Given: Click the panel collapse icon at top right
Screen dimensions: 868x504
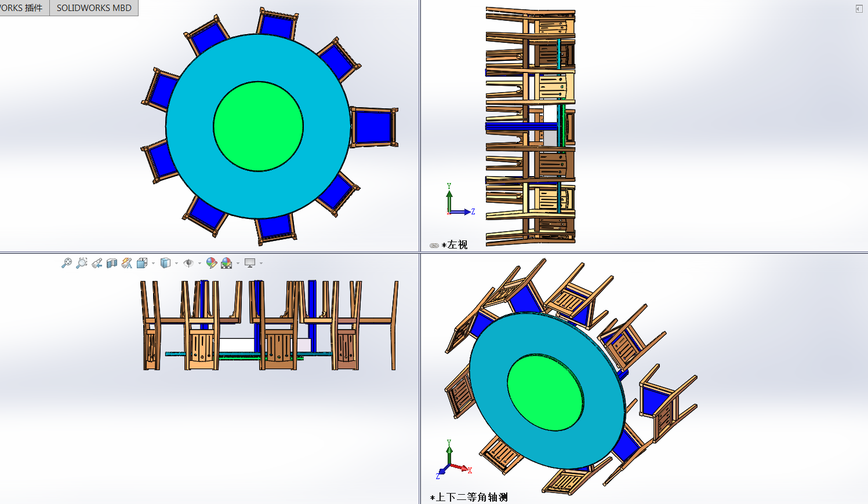Looking at the screenshot, I should click(x=859, y=9).
